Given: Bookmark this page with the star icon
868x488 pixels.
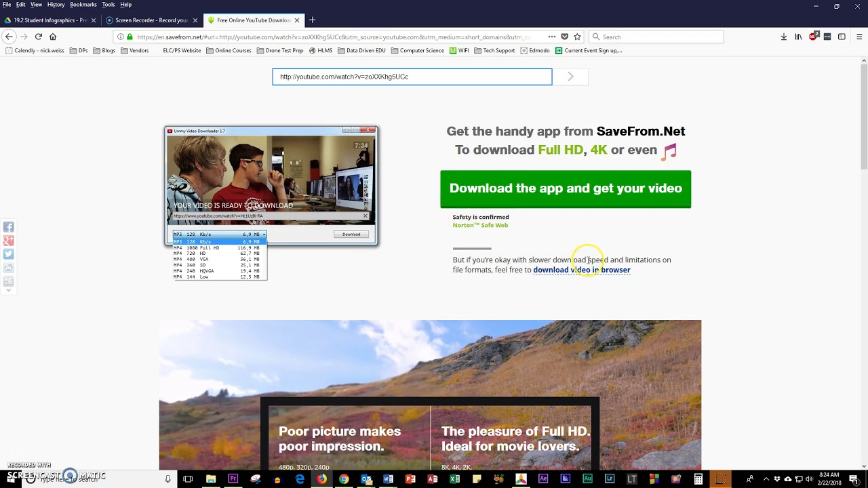Looking at the screenshot, I should (x=577, y=37).
